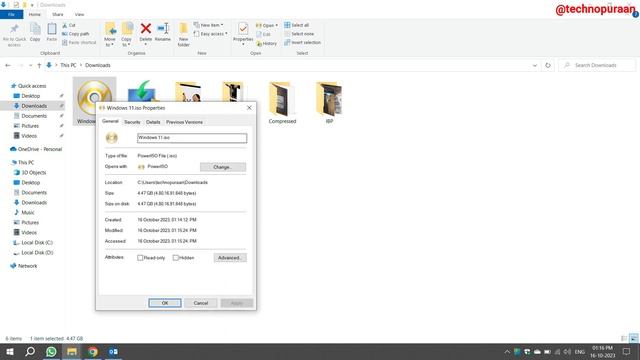Open Outlook from the taskbar
640x360 pixels.
coord(113,351)
